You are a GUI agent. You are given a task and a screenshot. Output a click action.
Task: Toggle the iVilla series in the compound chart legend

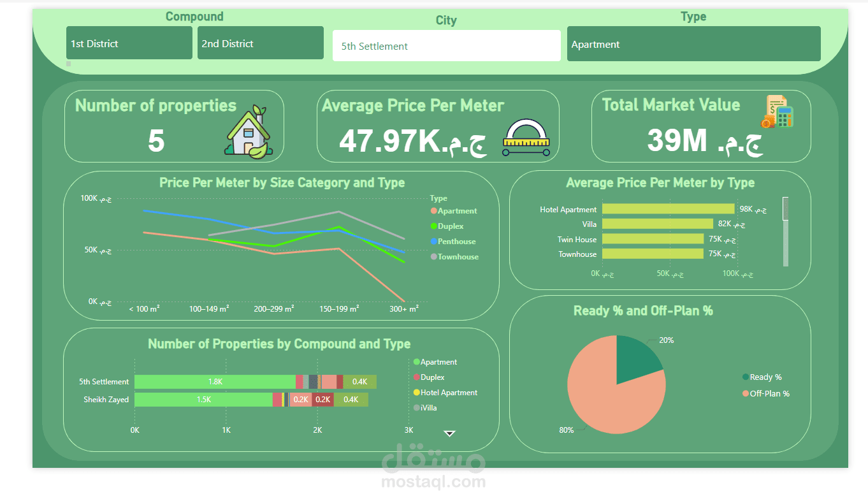point(417,407)
